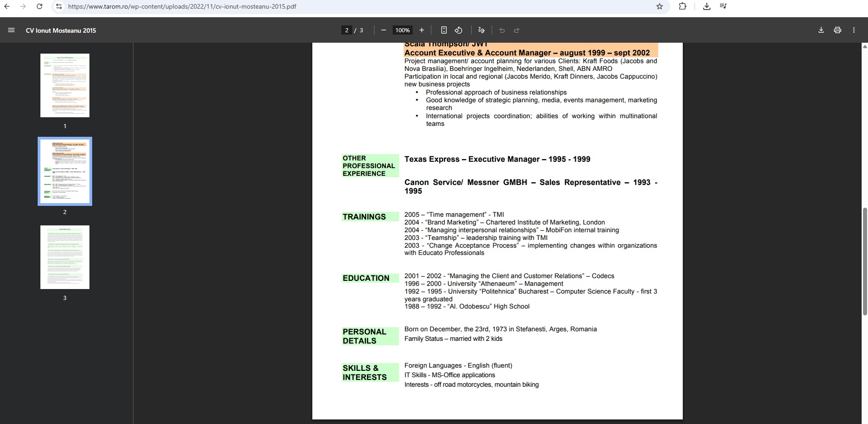Print the CV document
The width and height of the screenshot is (868, 424).
(x=837, y=30)
